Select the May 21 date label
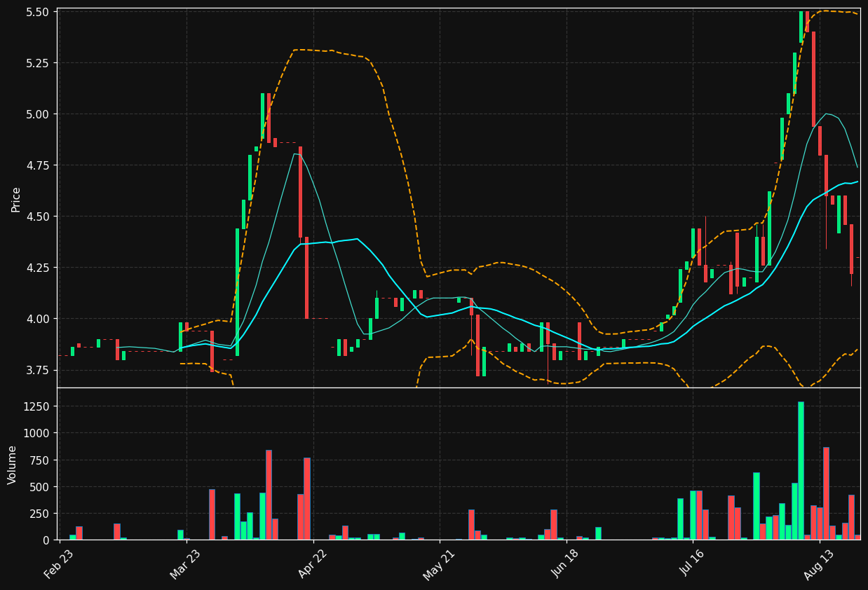 pyautogui.click(x=438, y=564)
